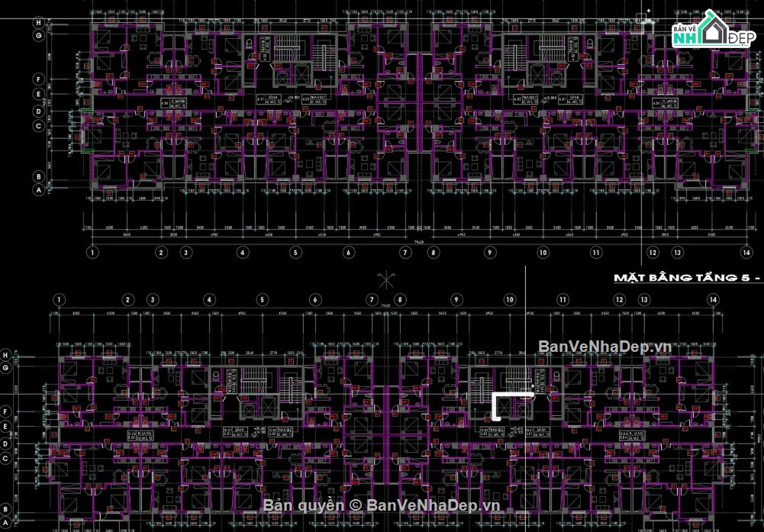Click axis bubble G of the upper plan
764x532 pixels.
(x=39, y=36)
